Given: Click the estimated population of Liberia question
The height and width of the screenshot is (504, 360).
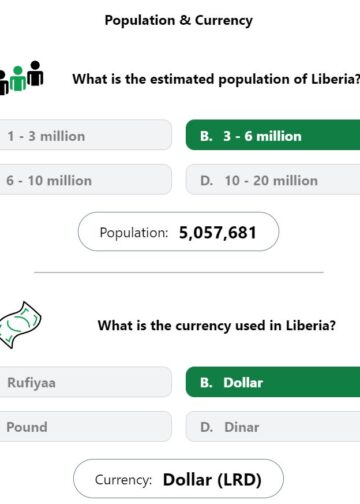Looking at the screenshot, I should tap(216, 79).
